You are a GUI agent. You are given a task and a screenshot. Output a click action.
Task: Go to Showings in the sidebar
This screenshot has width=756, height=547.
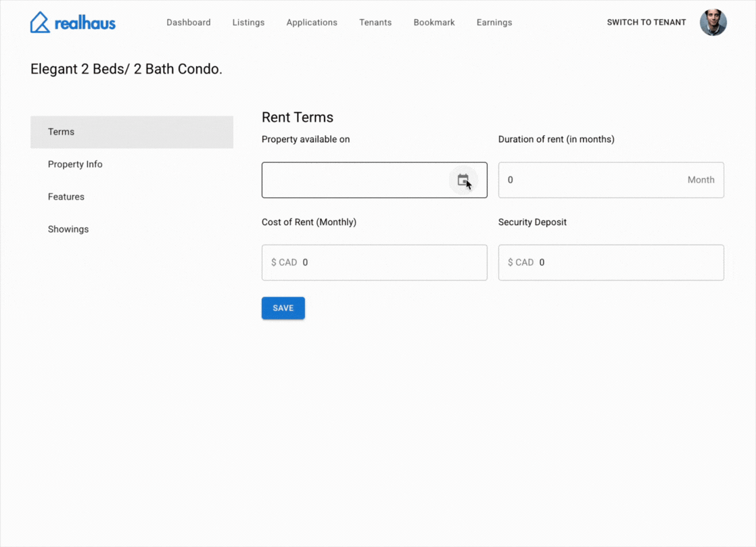pyautogui.click(x=68, y=229)
